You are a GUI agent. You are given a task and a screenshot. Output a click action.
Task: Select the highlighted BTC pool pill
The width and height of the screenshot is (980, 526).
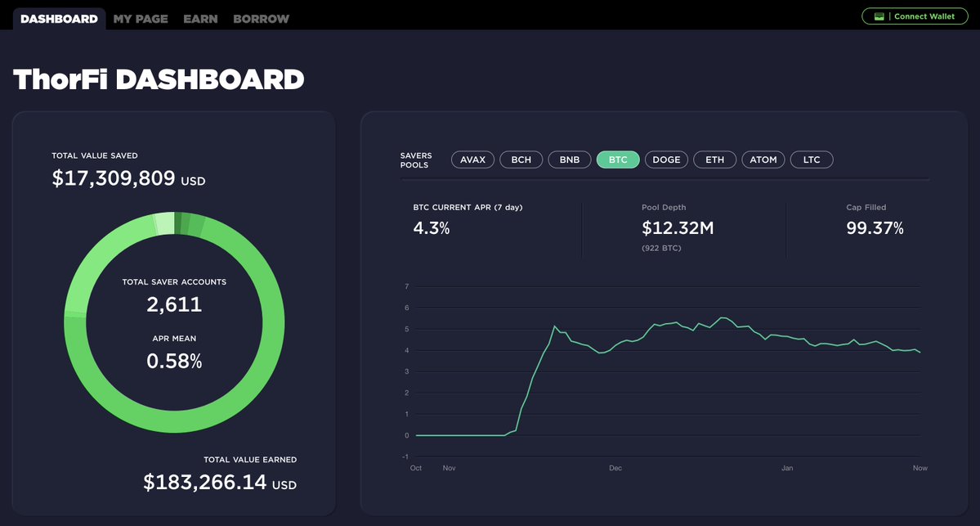618,160
